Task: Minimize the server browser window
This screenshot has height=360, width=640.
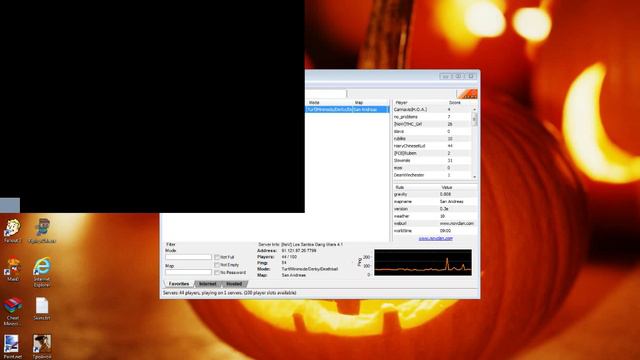Action: coord(446,76)
